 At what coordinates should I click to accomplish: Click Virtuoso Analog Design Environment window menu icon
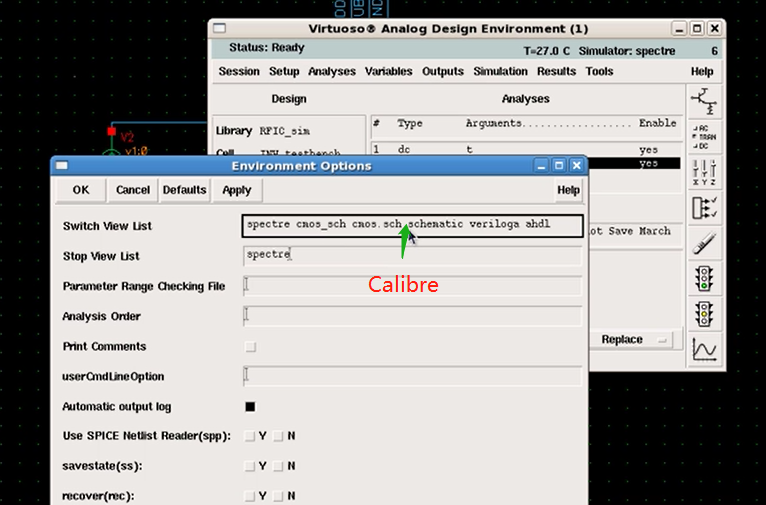[219, 28]
